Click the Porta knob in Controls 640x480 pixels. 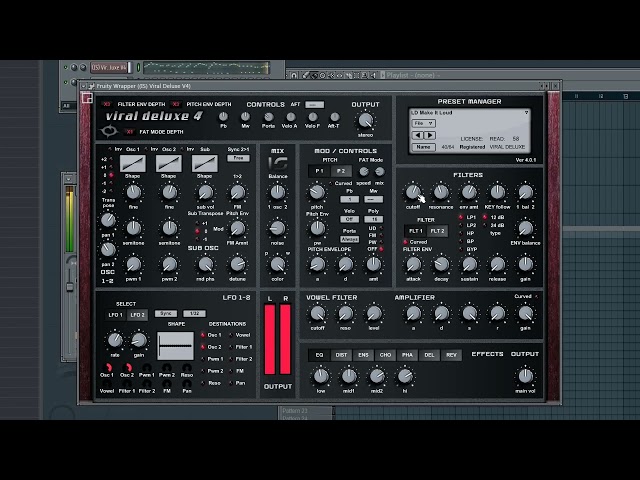click(x=268, y=117)
